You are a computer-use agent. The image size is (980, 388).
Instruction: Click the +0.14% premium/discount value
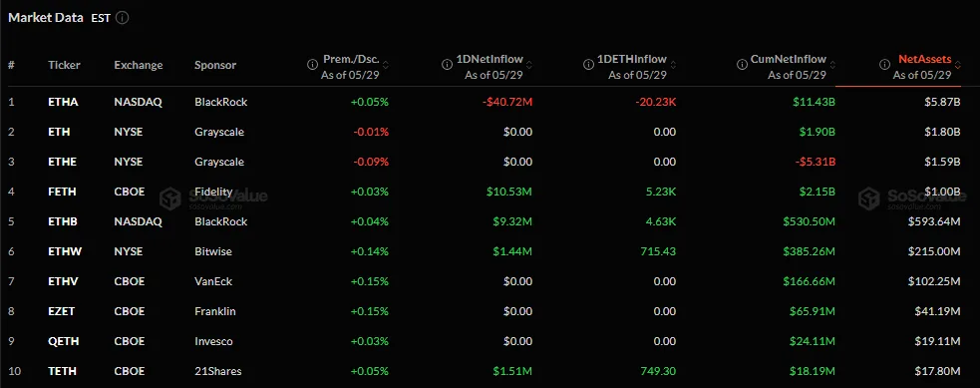(370, 251)
